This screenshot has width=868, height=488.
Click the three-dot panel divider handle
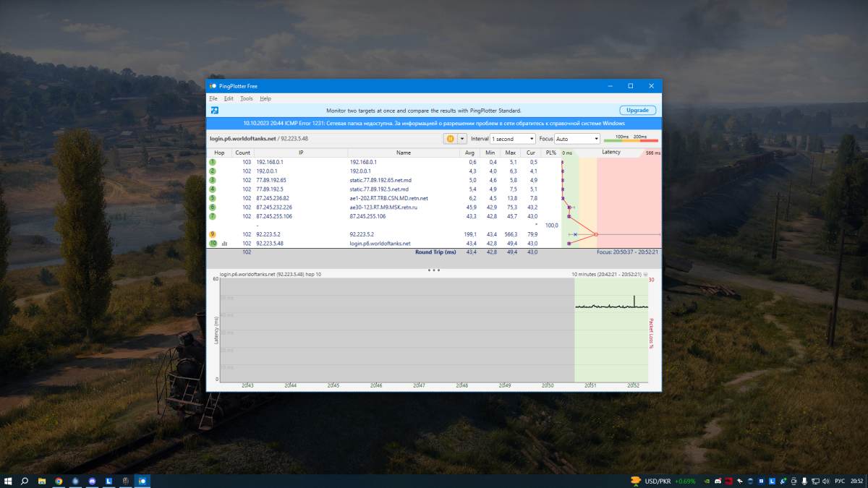click(x=434, y=270)
